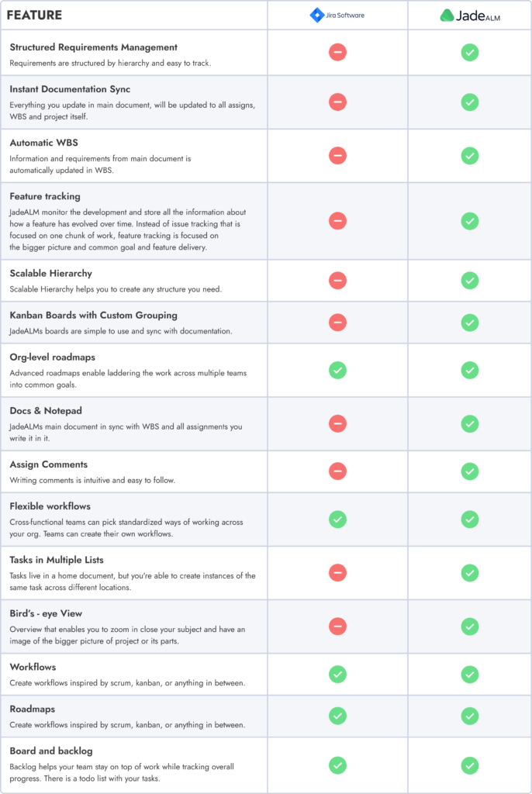Image resolution: width=532 pixels, height=794 pixels.
Task: Click the FEATURE column header
Action: 34,16
